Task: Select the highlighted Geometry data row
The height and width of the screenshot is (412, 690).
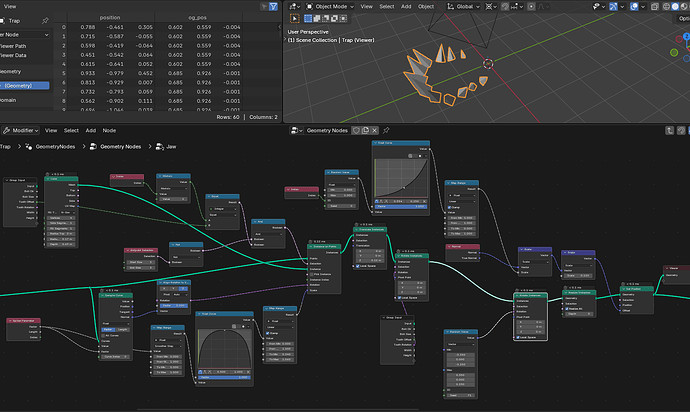Action: pyautogui.click(x=24, y=85)
